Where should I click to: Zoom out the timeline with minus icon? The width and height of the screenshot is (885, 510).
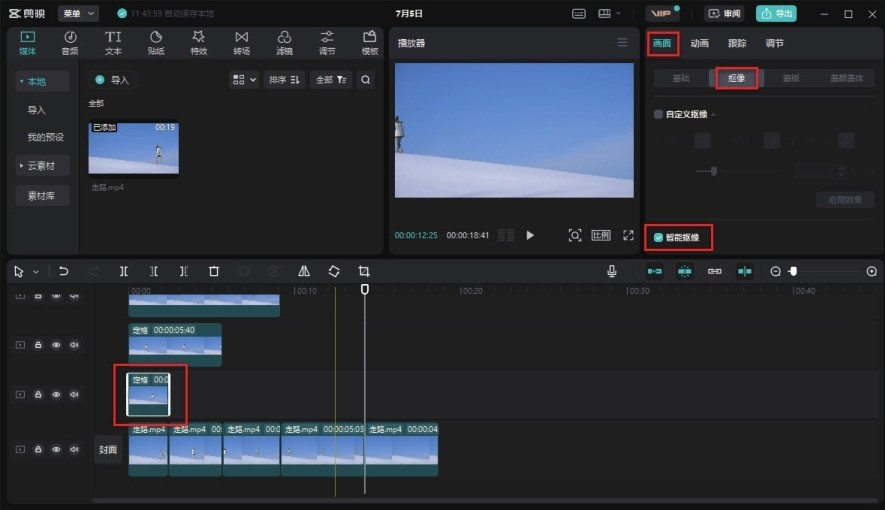(x=776, y=271)
